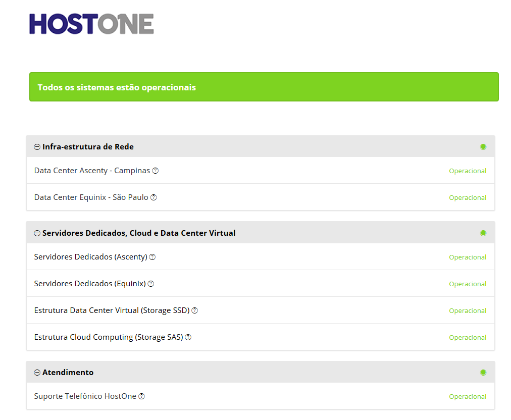Image resolution: width=511 pixels, height=420 pixels.
Task: Click Operacional status of Suporte Telefônico HostOne
Action: tap(468, 397)
